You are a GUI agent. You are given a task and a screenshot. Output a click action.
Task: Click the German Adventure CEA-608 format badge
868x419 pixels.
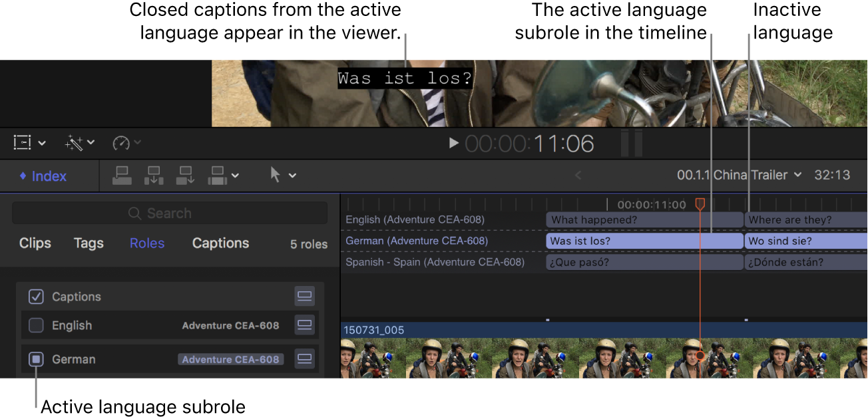click(230, 359)
